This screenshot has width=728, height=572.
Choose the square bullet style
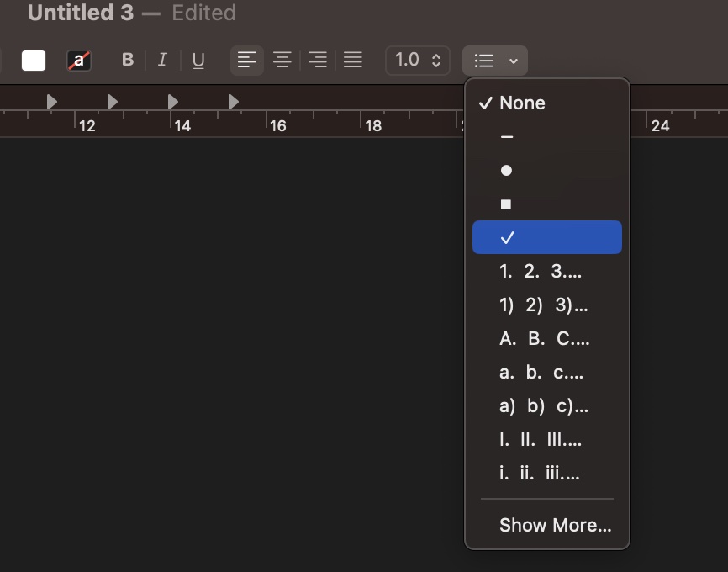click(546, 204)
